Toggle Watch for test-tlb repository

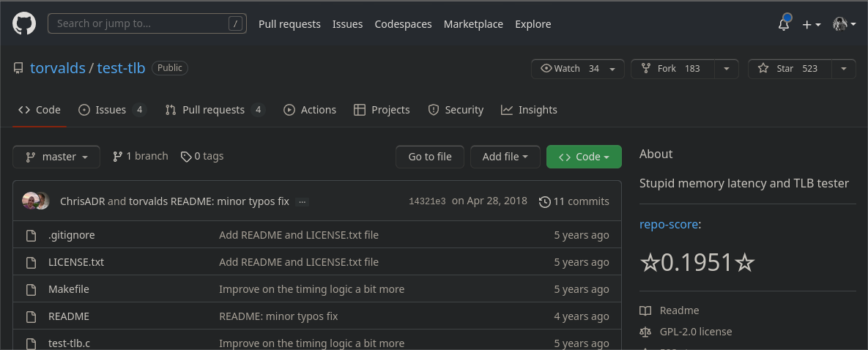coord(570,69)
